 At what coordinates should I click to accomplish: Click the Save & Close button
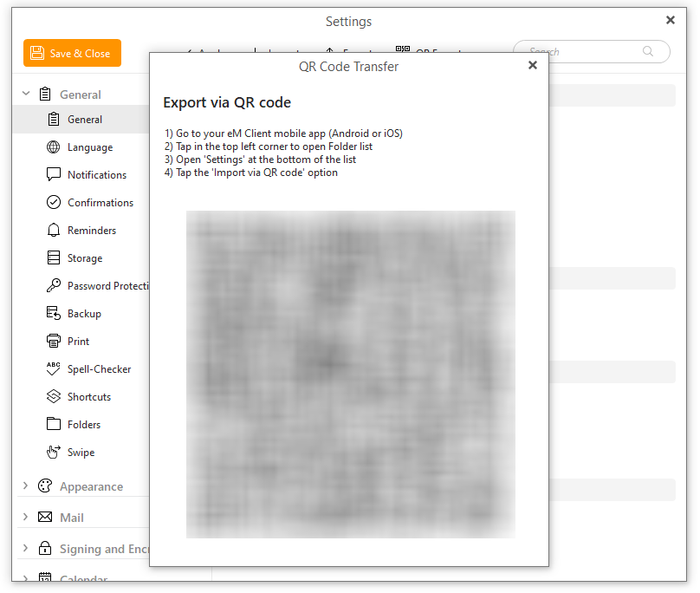(72, 53)
